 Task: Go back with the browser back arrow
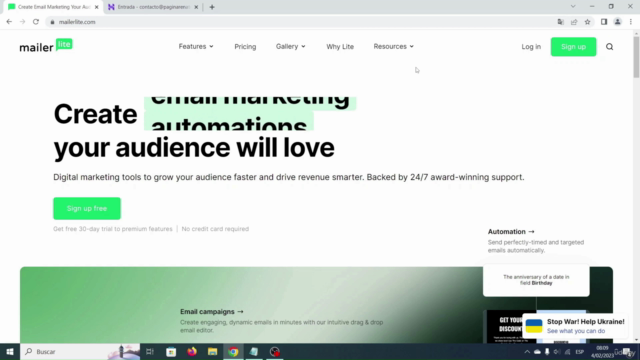[9, 22]
